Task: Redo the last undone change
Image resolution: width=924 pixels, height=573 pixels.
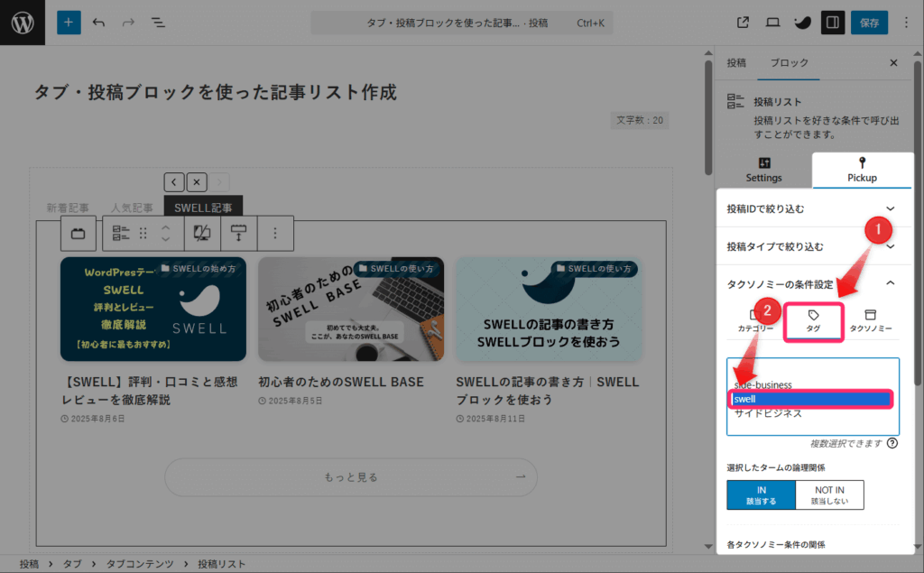Action: coord(128,23)
